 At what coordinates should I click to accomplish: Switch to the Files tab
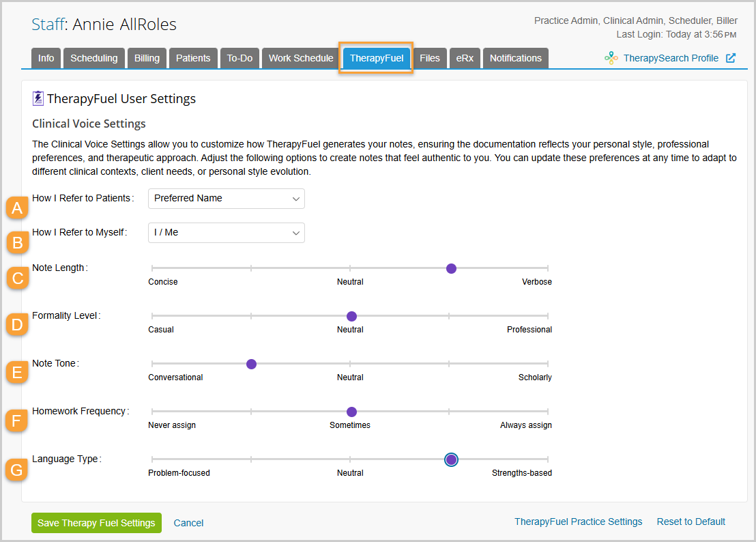(x=430, y=58)
